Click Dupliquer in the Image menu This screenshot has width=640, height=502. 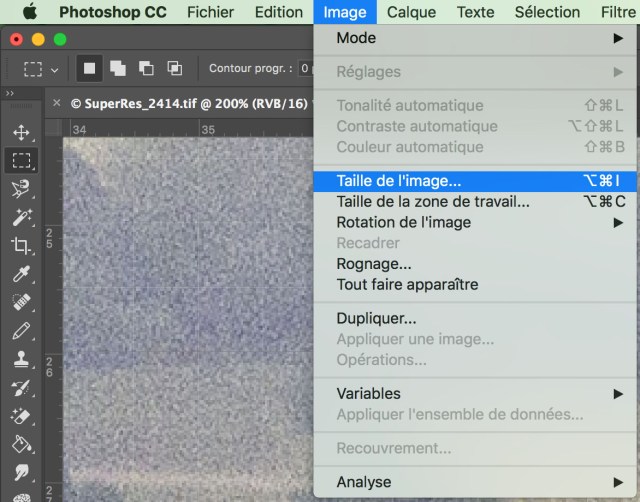[376, 318]
